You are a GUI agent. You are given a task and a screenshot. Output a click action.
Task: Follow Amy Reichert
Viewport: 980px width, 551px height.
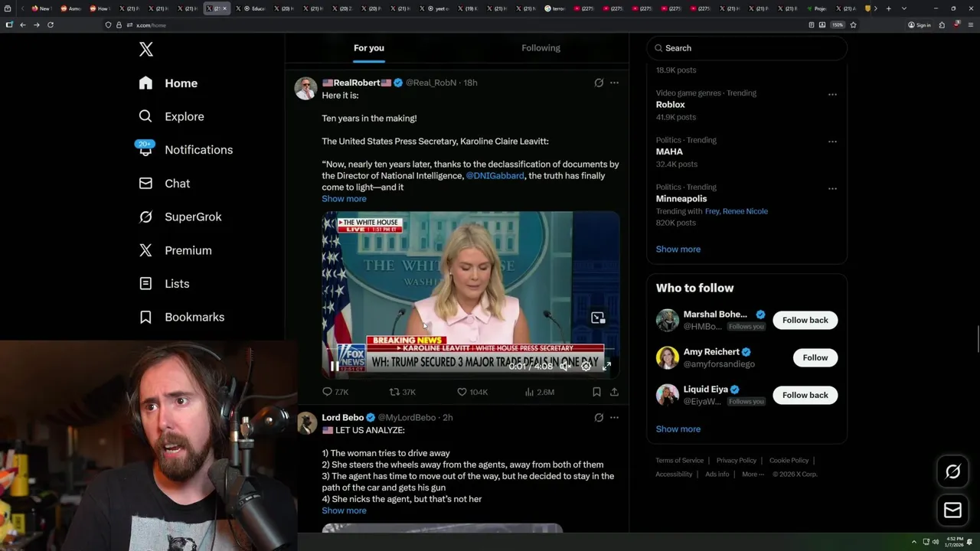pyautogui.click(x=815, y=358)
